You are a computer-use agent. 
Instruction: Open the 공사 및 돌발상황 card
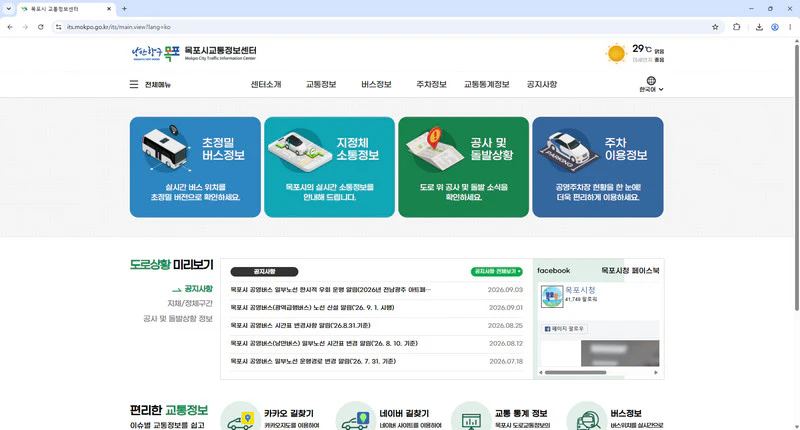tap(463, 167)
